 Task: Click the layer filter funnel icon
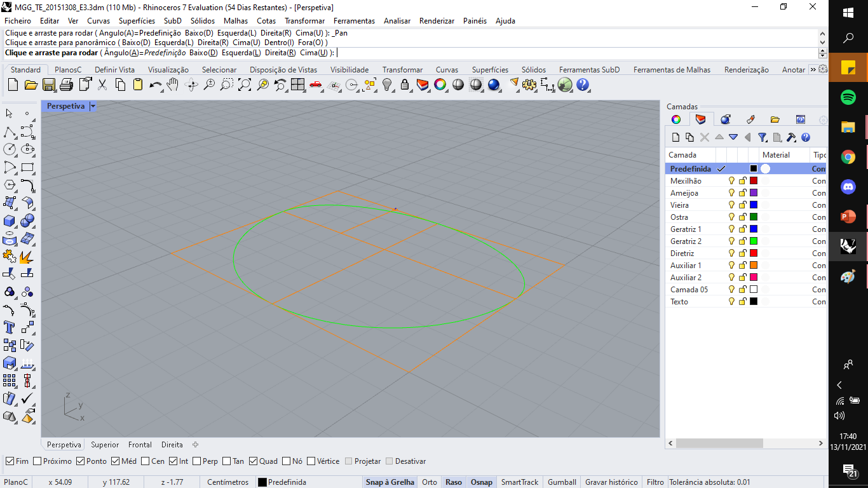click(763, 137)
